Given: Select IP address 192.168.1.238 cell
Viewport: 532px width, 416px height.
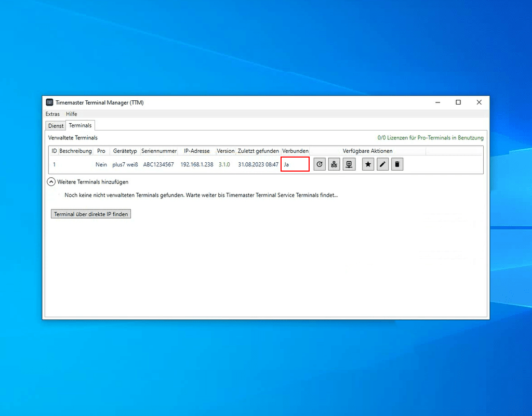Looking at the screenshot, I should pos(197,164).
